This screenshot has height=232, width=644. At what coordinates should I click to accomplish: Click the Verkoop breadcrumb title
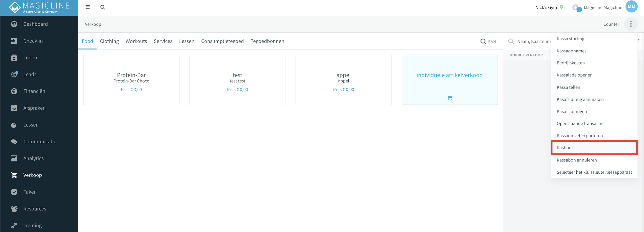[93, 24]
